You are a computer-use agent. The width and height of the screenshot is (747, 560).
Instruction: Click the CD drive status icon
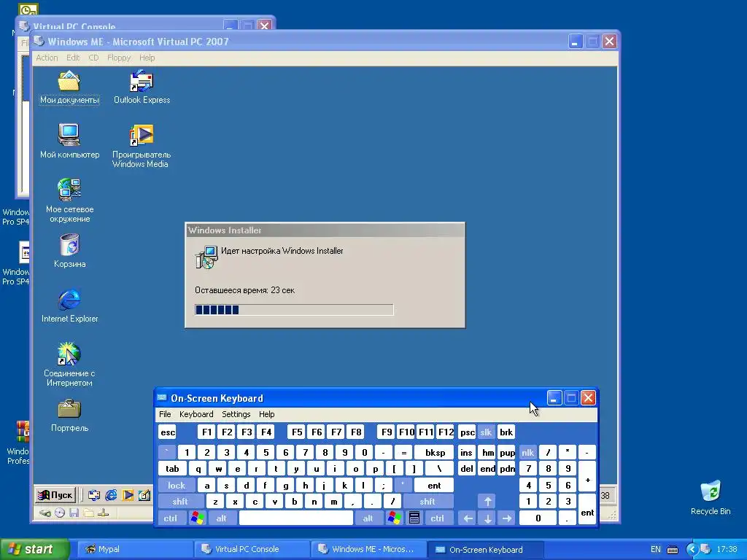[x=60, y=513]
